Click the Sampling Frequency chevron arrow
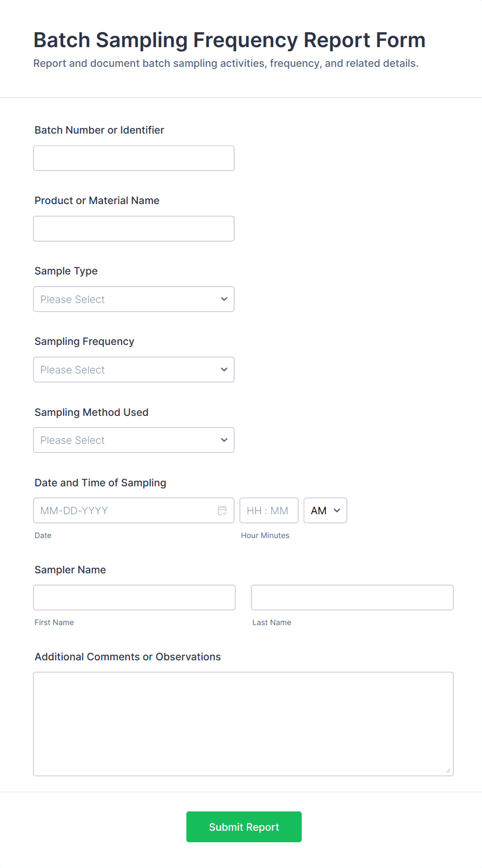 tap(224, 369)
